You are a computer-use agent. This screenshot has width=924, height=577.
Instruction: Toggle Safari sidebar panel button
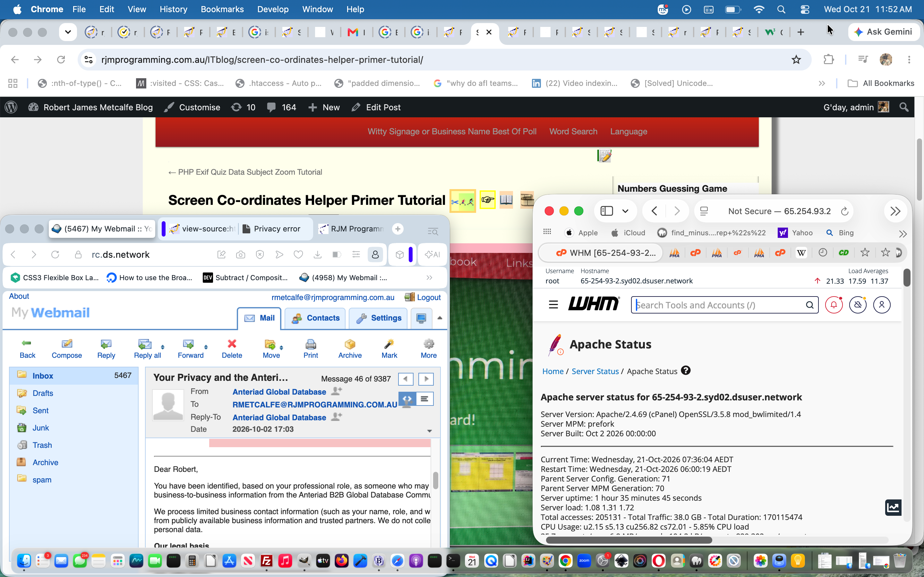[607, 211]
